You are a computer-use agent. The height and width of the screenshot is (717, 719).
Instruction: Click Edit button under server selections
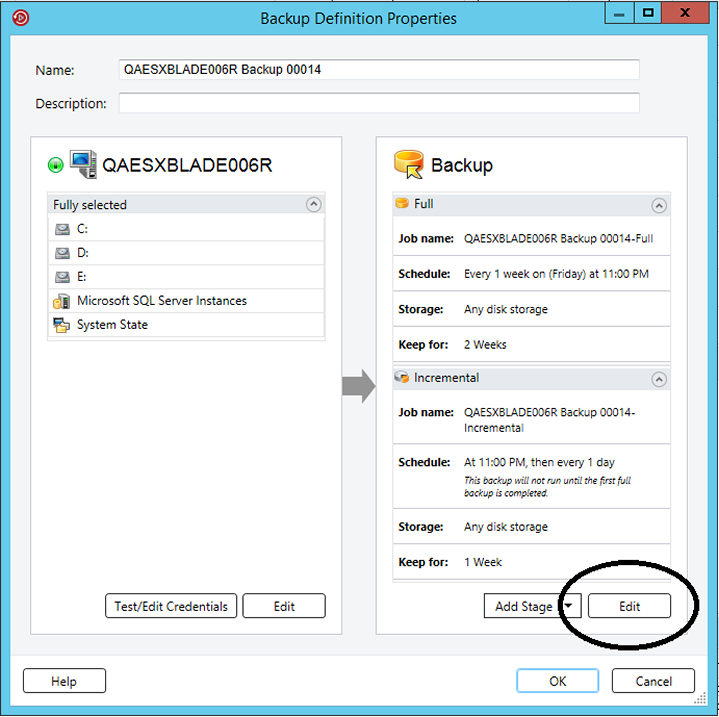(284, 606)
